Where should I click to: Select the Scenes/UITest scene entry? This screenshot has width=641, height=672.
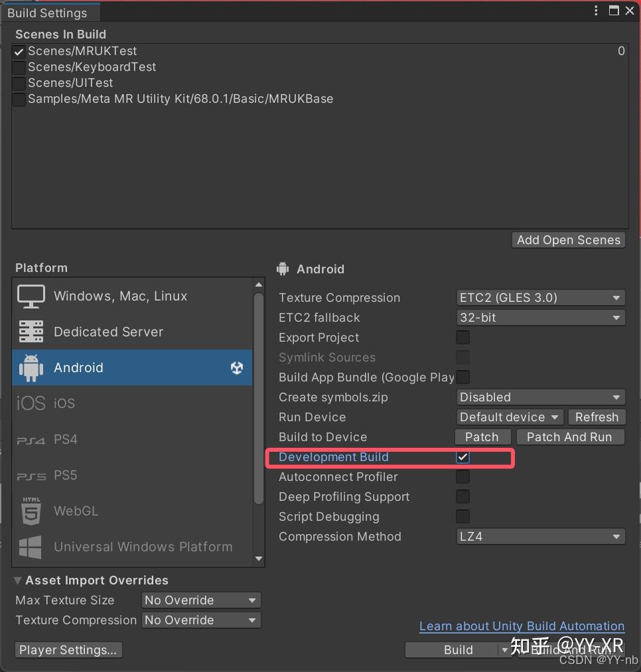69,83
